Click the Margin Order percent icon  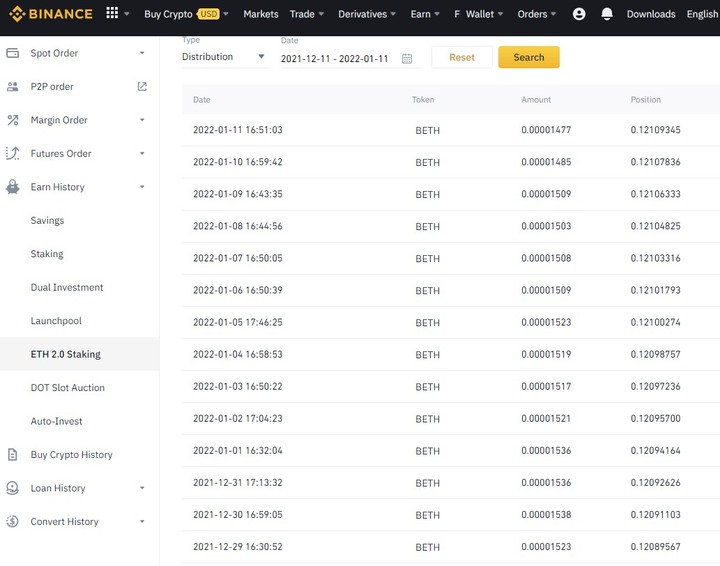click(x=13, y=120)
